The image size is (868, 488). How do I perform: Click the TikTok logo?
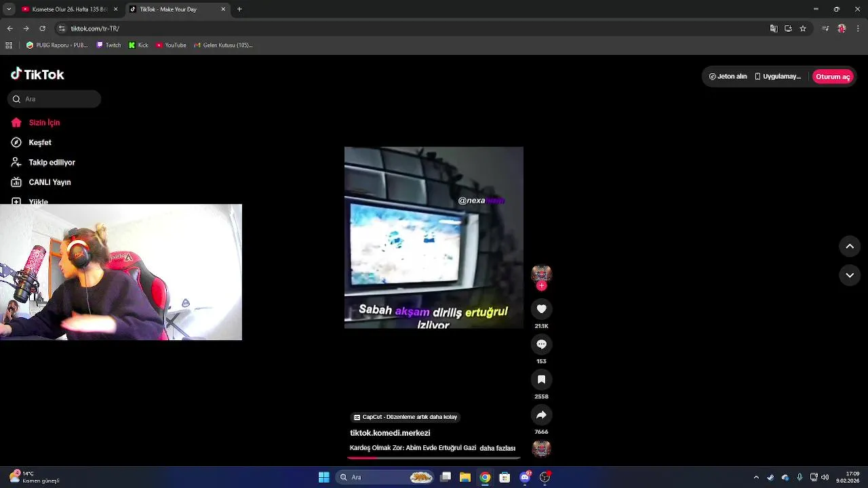coord(37,75)
